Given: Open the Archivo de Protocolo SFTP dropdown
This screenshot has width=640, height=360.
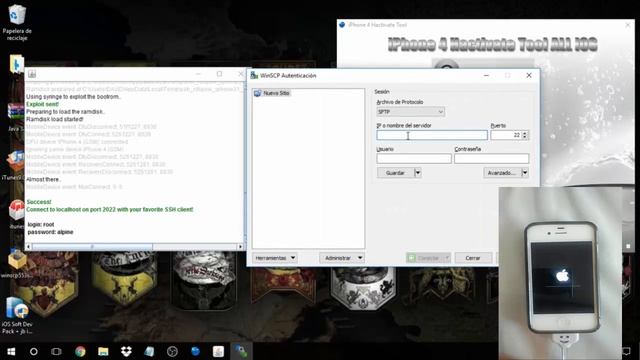Looking at the screenshot, I should (411, 112).
